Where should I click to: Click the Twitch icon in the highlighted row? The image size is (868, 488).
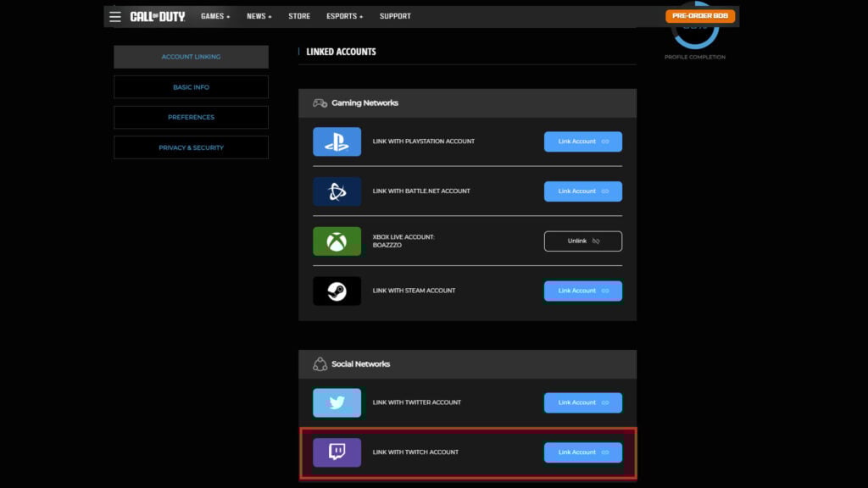click(337, 452)
